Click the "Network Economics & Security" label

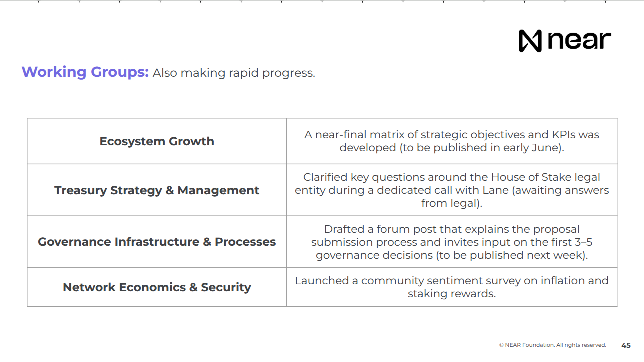tap(157, 287)
